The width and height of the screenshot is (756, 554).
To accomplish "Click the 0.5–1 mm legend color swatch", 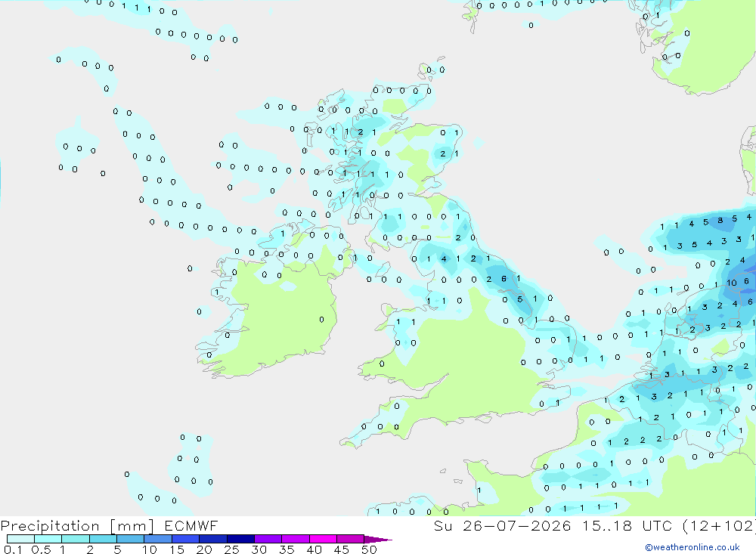I will click(x=48, y=539).
